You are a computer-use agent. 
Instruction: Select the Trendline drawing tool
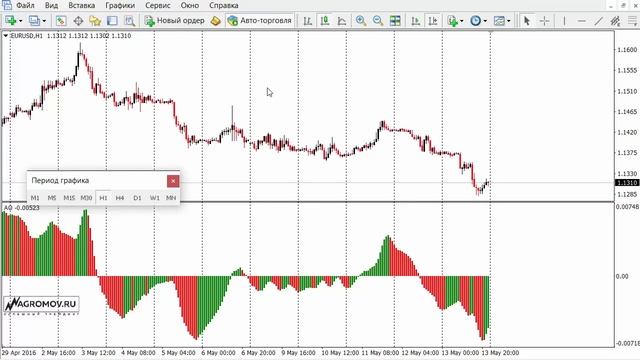pyautogui.click(x=599, y=20)
